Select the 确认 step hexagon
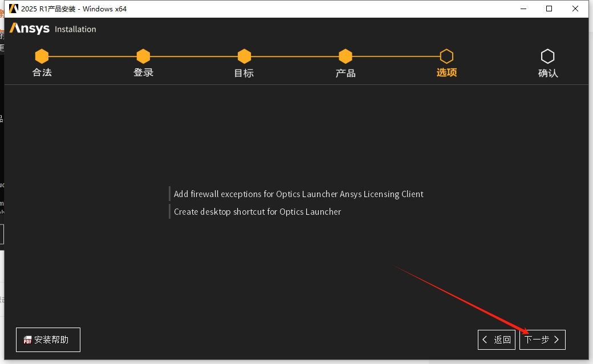This screenshot has height=364, width=593. click(547, 56)
